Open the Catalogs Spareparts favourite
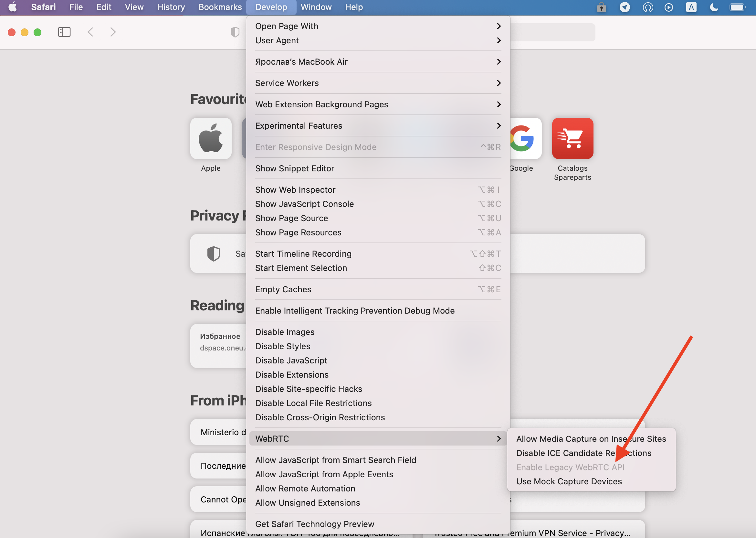 click(x=572, y=138)
